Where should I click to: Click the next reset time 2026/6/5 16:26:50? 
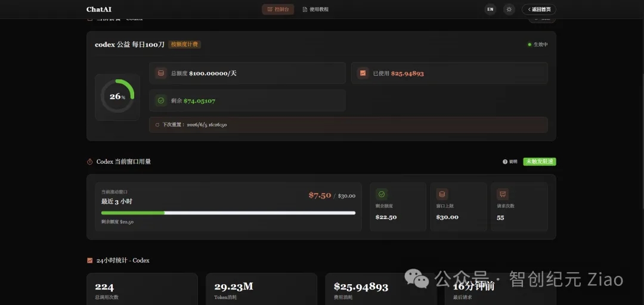click(206, 125)
